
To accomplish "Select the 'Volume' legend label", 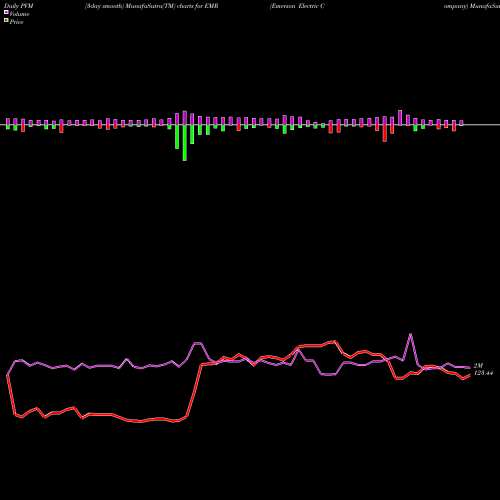I will click(x=19, y=14).
